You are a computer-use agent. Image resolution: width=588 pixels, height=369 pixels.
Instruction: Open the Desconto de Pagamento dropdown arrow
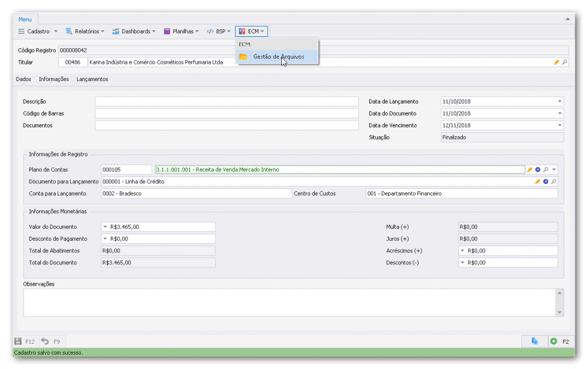point(105,239)
